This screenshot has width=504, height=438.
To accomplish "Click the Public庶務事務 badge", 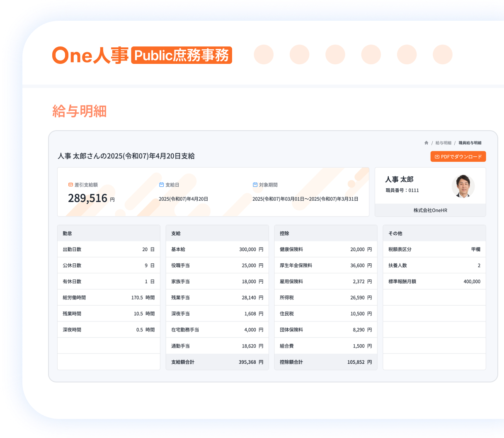I will pyautogui.click(x=182, y=55).
